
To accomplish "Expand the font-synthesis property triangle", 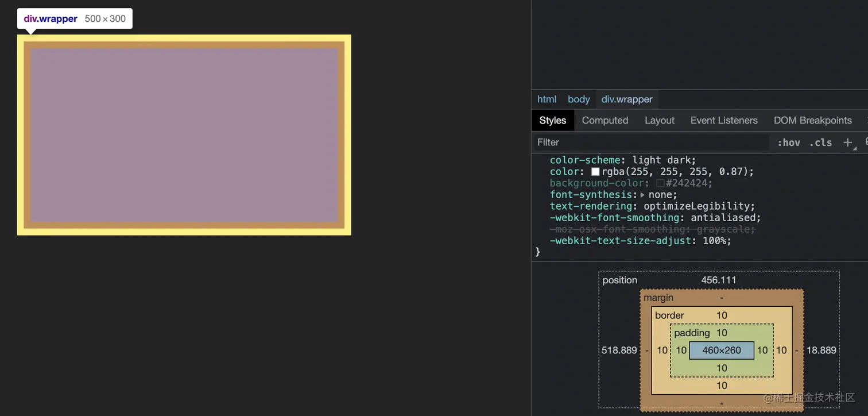I will [x=642, y=195].
